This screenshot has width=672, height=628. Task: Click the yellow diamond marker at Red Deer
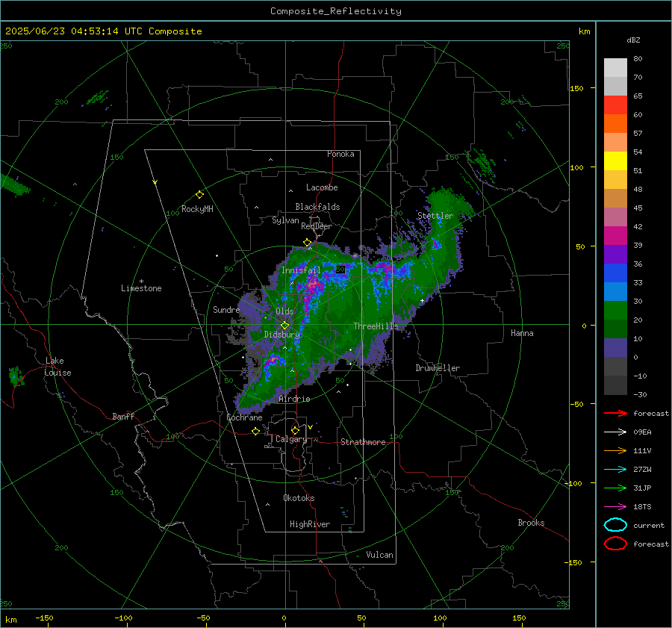(x=307, y=243)
